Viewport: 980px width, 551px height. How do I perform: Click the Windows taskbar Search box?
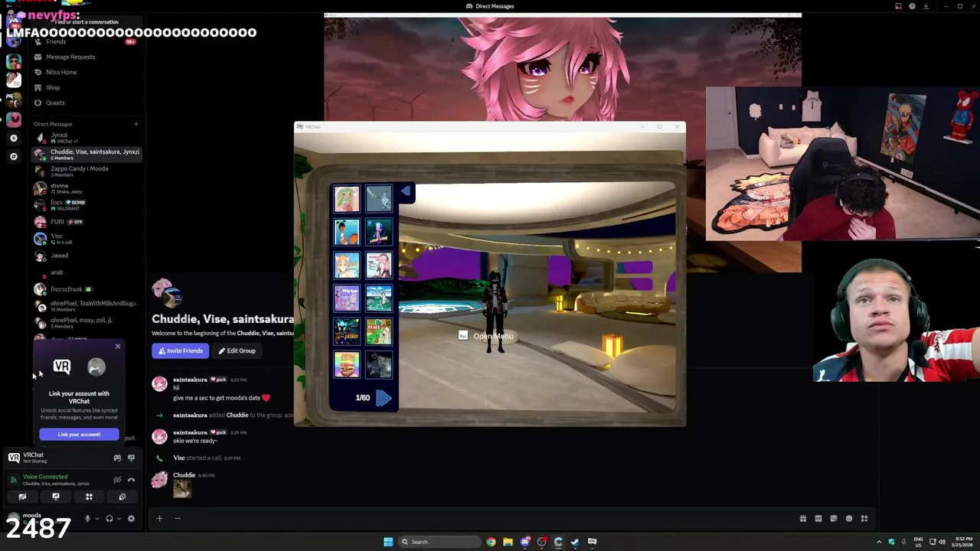(439, 542)
